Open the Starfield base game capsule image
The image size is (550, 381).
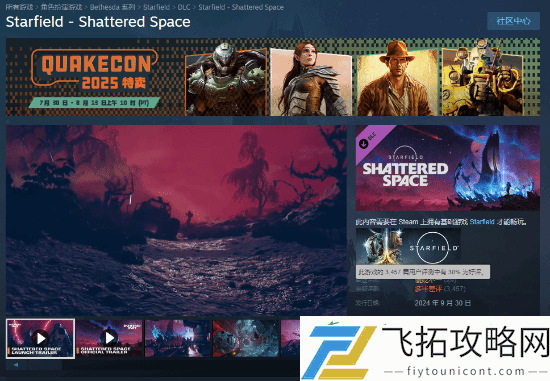pos(408,247)
